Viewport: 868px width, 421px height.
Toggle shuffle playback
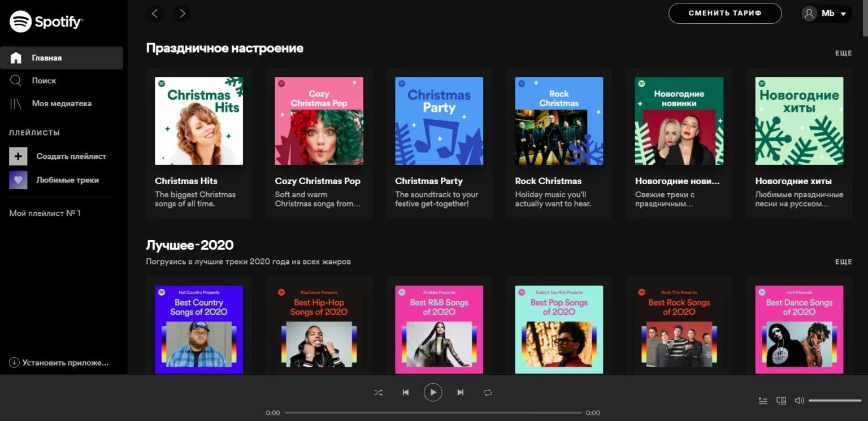coord(378,392)
